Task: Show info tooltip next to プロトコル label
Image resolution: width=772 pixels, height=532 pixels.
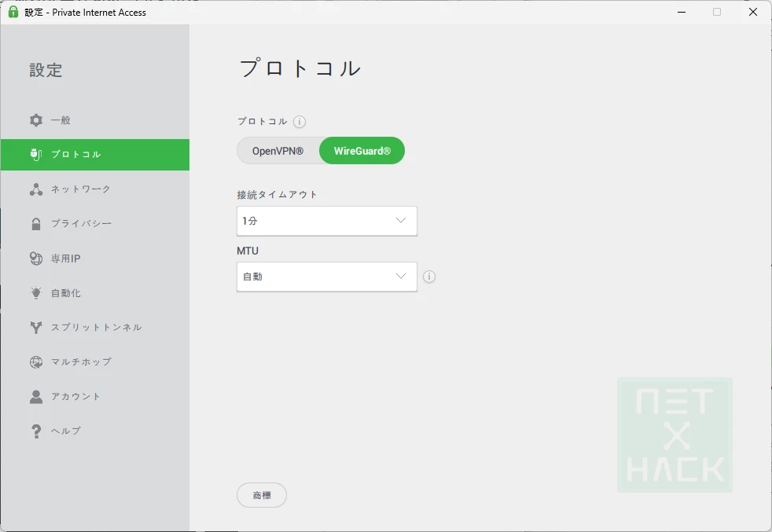Action: click(x=300, y=122)
